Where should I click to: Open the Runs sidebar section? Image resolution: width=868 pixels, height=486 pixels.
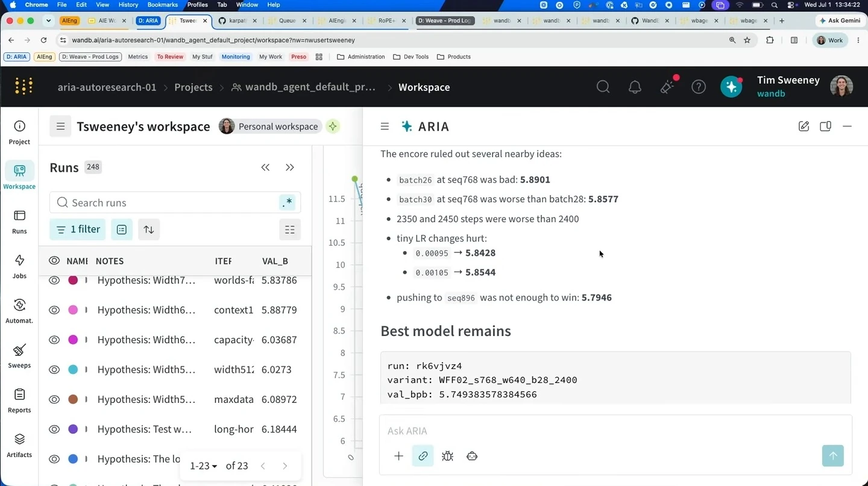(19, 222)
